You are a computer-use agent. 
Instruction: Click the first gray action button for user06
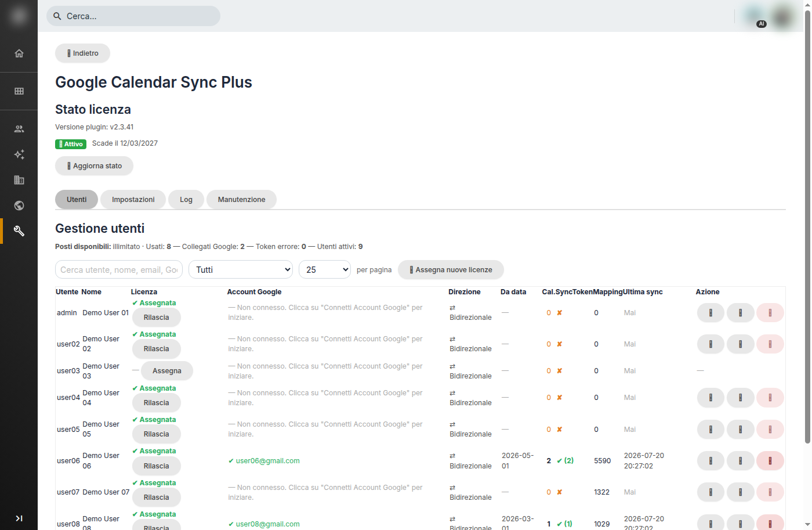pyautogui.click(x=710, y=461)
